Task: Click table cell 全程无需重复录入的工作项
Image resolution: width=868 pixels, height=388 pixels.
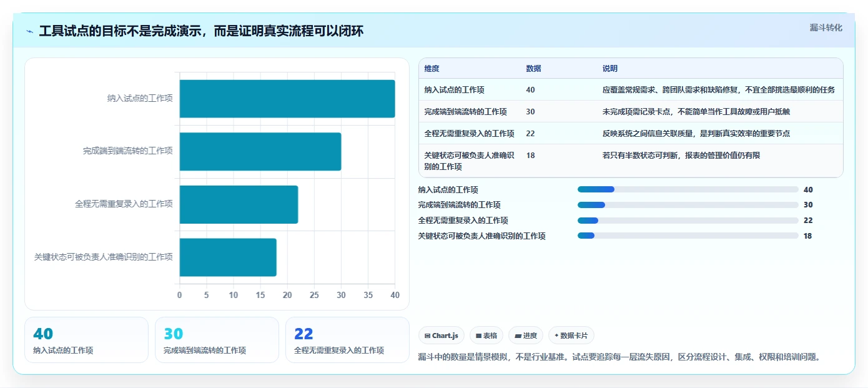Action: point(469,134)
